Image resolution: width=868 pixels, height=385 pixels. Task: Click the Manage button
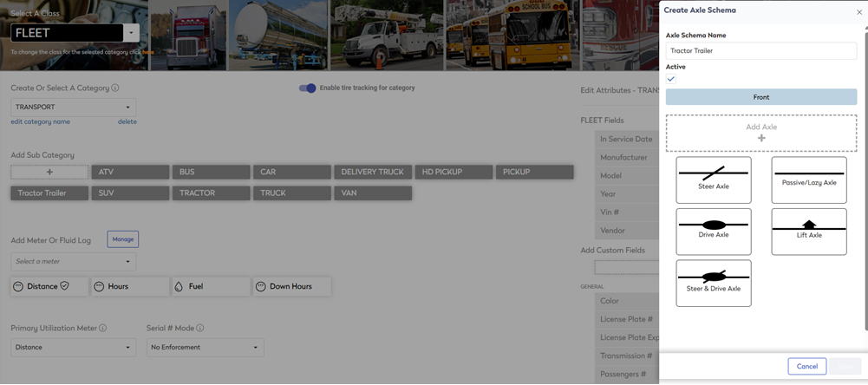pos(122,239)
